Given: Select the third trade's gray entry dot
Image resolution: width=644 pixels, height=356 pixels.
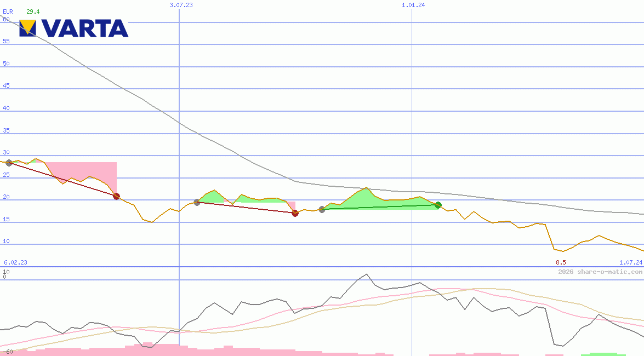Looking at the screenshot, I should click(x=322, y=209).
